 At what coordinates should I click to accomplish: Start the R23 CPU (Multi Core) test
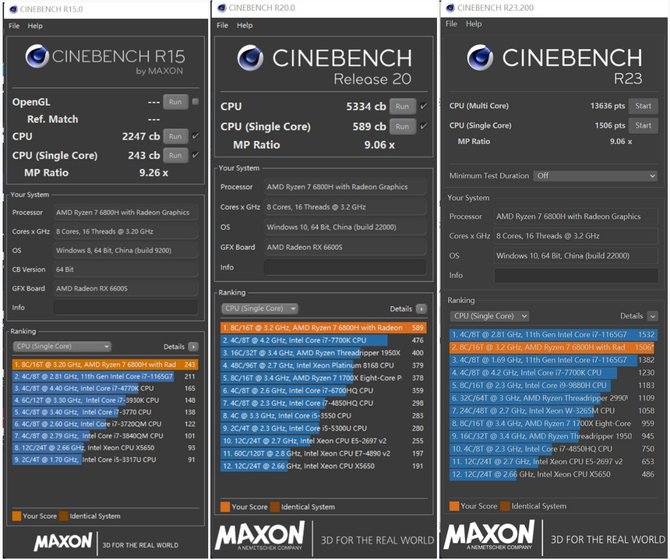(643, 106)
